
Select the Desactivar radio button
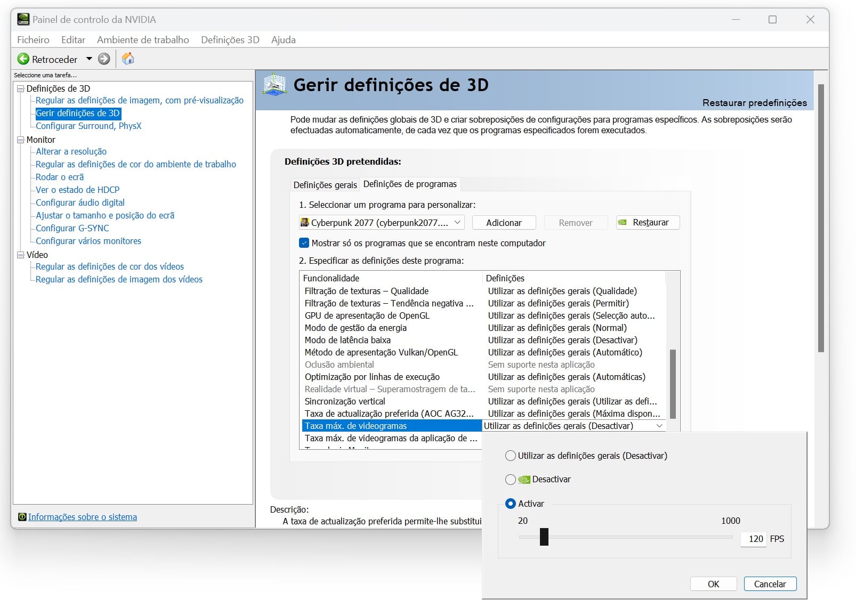tap(510, 480)
